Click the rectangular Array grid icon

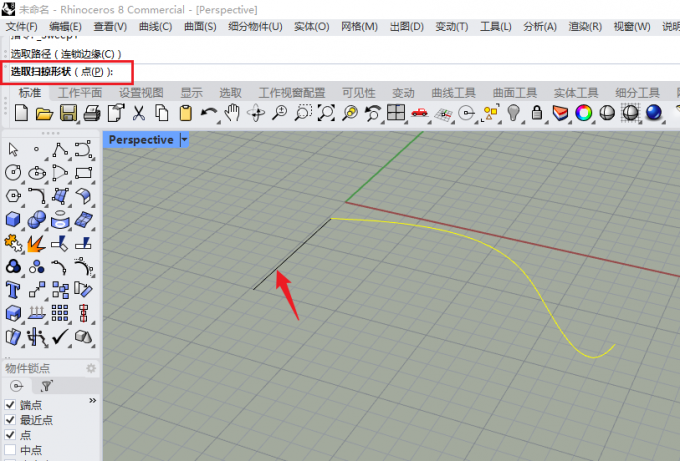[60, 313]
